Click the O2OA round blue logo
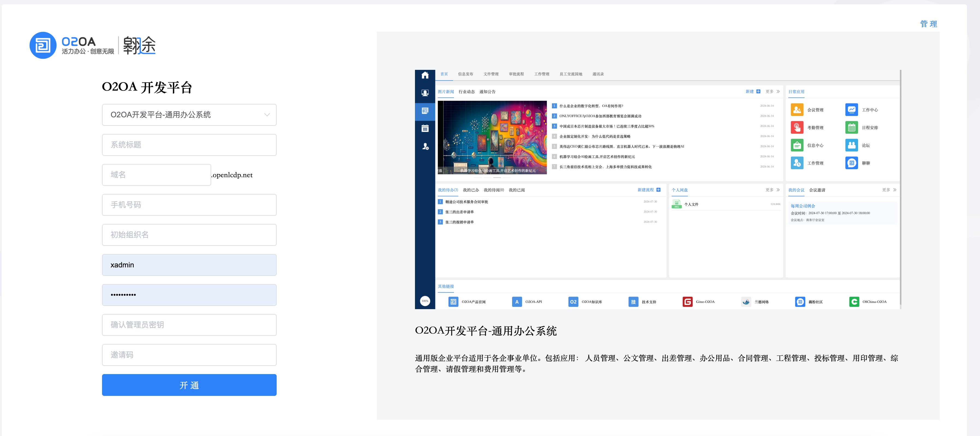Viewport: 980px width, 436px height. pos(43,45)
